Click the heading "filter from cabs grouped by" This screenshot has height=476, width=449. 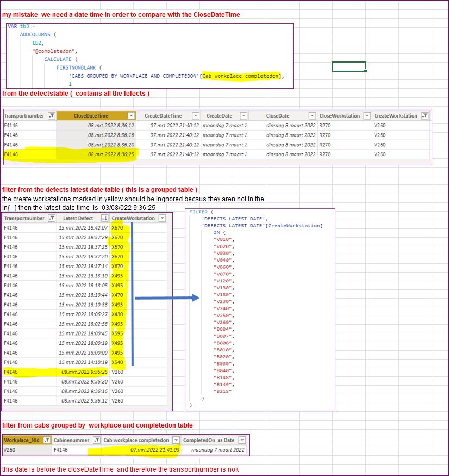coord(97,425)
